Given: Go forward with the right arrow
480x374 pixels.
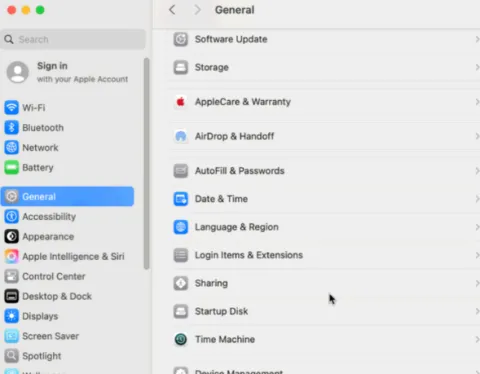Looking at the screenshot, I should (197, 10).
